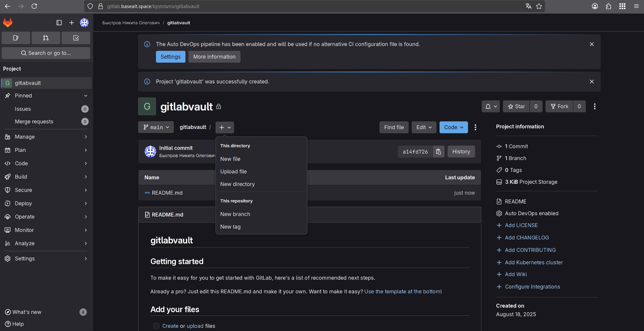Dismiss the project created notification
Image resolution: width=644 pixels, height=331 pixels.
(592, 81)
